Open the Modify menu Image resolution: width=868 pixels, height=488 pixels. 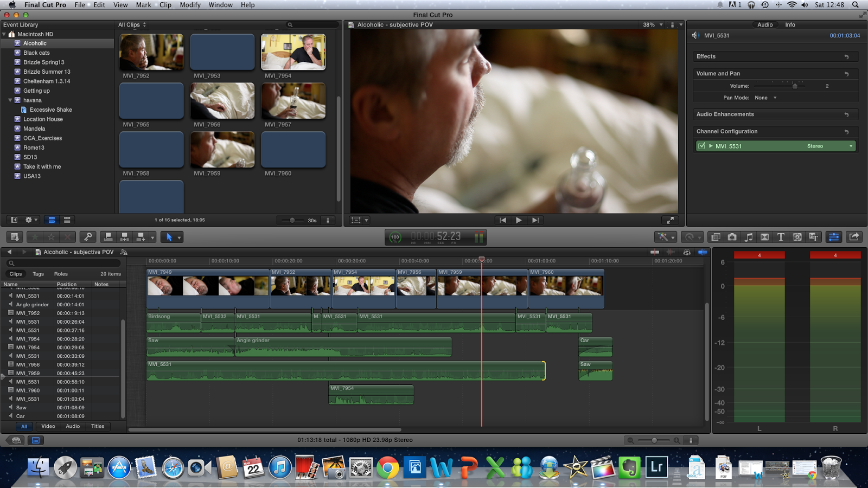pyautogui.click(x=190, y=5)
